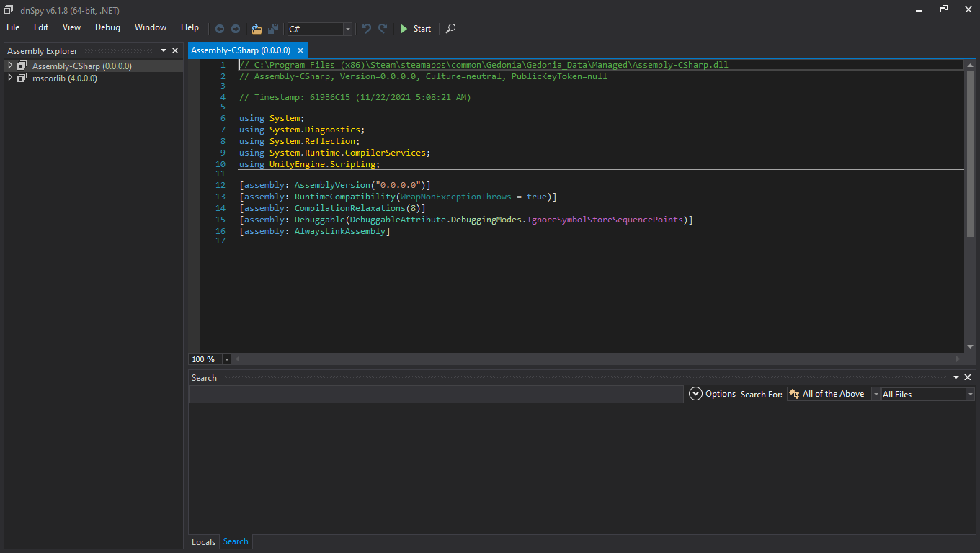Open the Search For All of the Above dropdown
Image resolution: width=980 pixels, height=553 pixels.
[x=876, y=395]
